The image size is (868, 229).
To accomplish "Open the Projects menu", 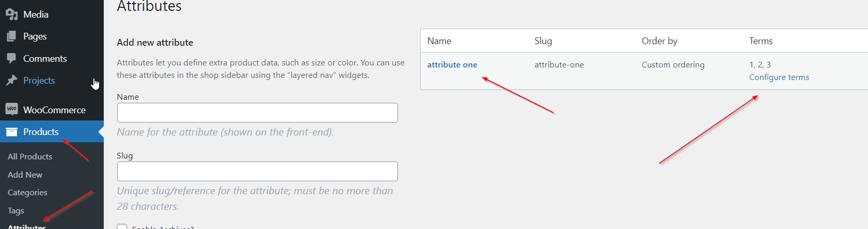I will tap(39, 80).
